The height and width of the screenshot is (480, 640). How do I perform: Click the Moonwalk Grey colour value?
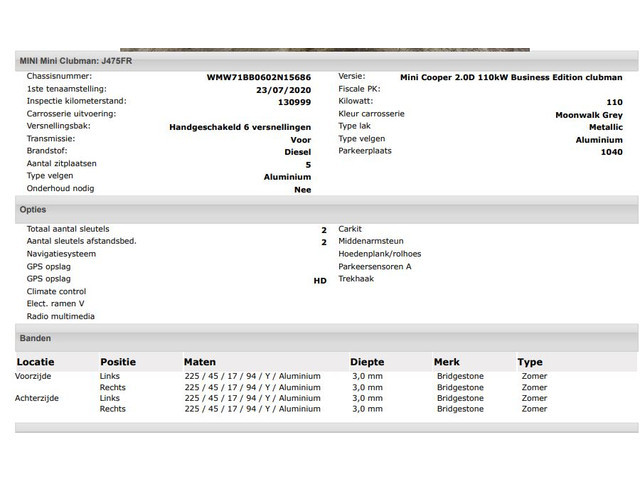588,115
